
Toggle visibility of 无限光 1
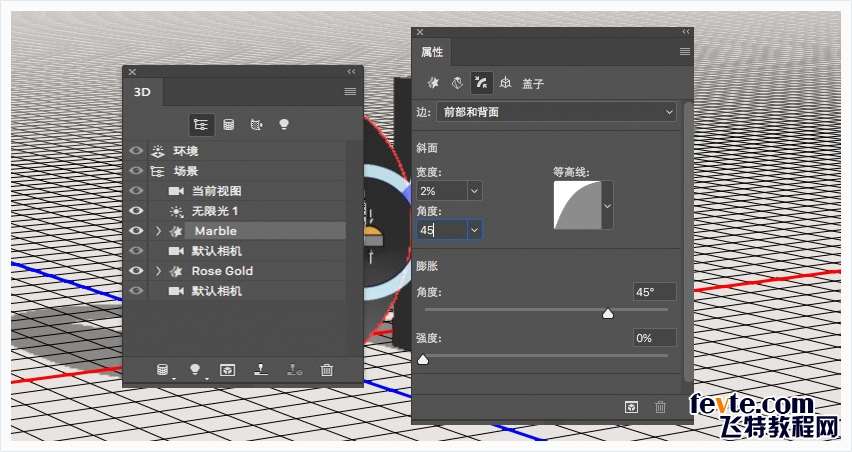(136, 211)
